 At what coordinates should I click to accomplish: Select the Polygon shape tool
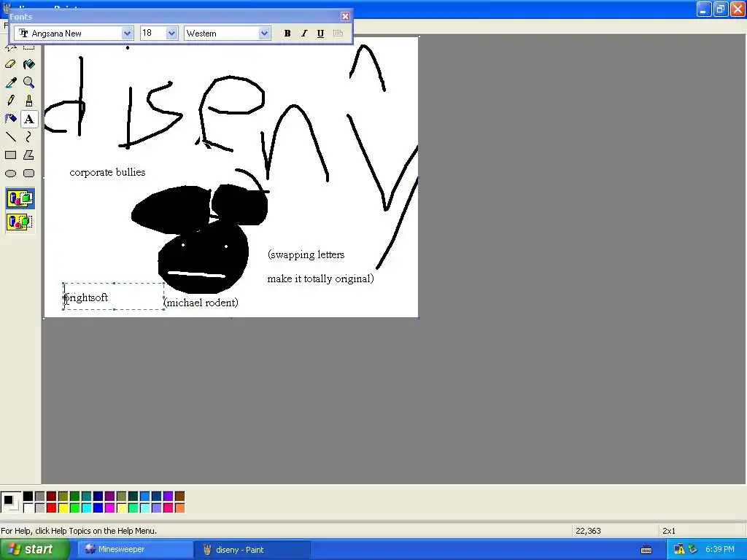[29, 155]
